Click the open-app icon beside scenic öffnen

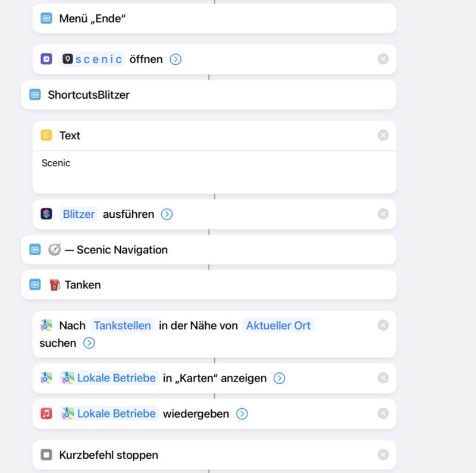[46, 59]
